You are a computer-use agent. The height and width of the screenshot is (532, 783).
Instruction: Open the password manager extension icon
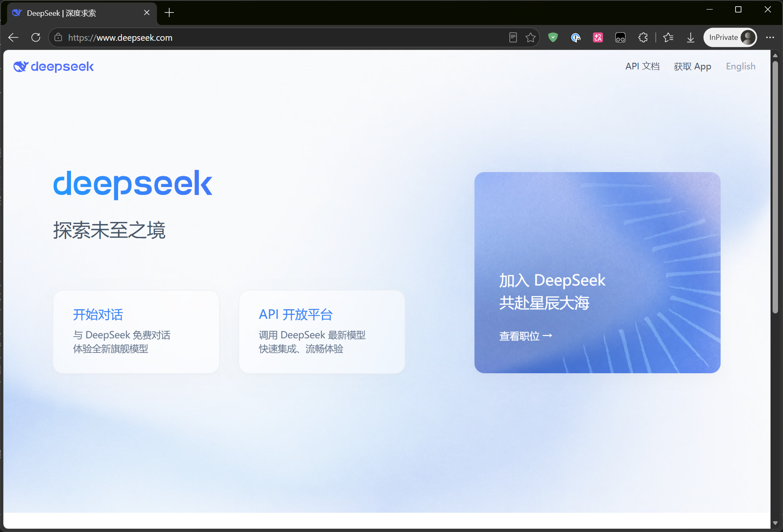pyautogui.click(x=576, y=37)
